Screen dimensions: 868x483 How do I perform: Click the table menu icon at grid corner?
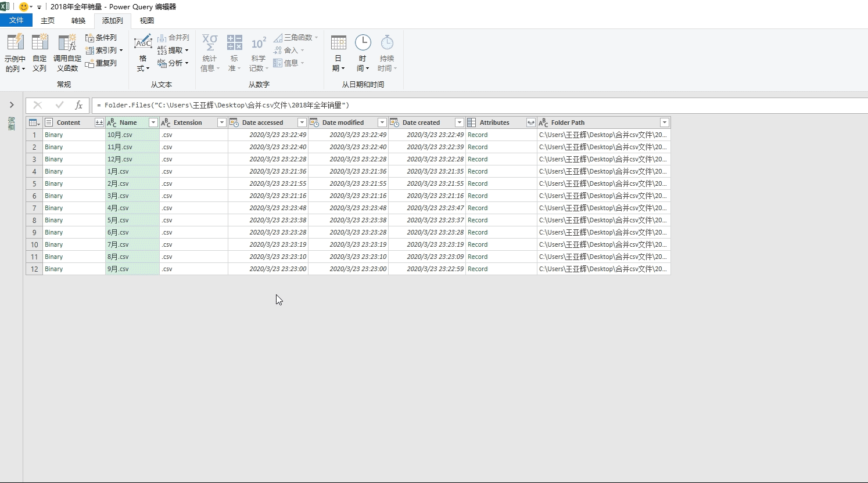tap(34, 122)
